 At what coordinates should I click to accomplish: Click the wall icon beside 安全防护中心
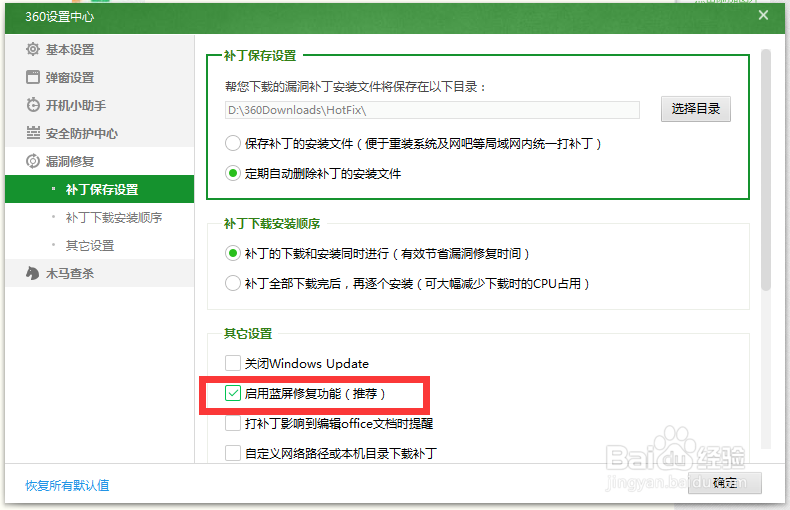[33, 133]
